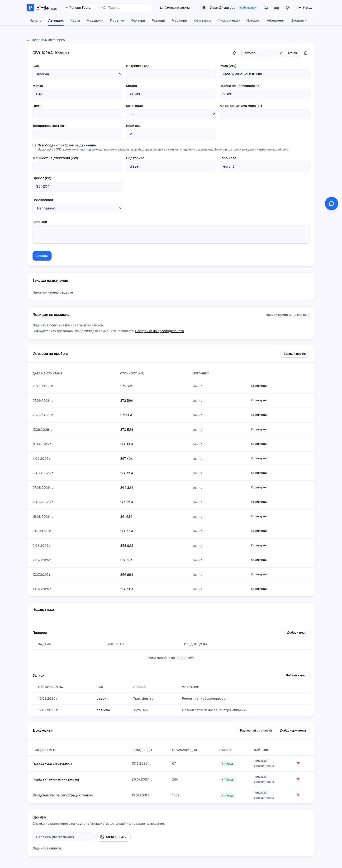Follow the Назад към автопарка link
The image size is (342, 868).
[x=46, y=40]
